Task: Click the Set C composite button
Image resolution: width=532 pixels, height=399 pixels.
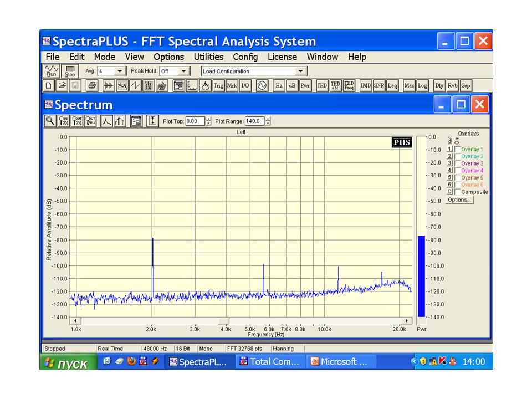Action: (449, 192)
